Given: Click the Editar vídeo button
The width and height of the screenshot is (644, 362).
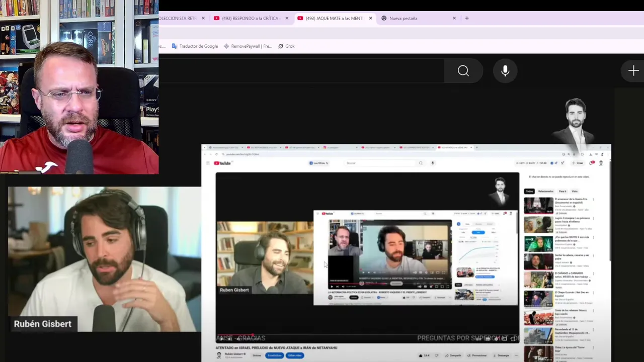Looking at the screenshot, I should tap(295, 355).
